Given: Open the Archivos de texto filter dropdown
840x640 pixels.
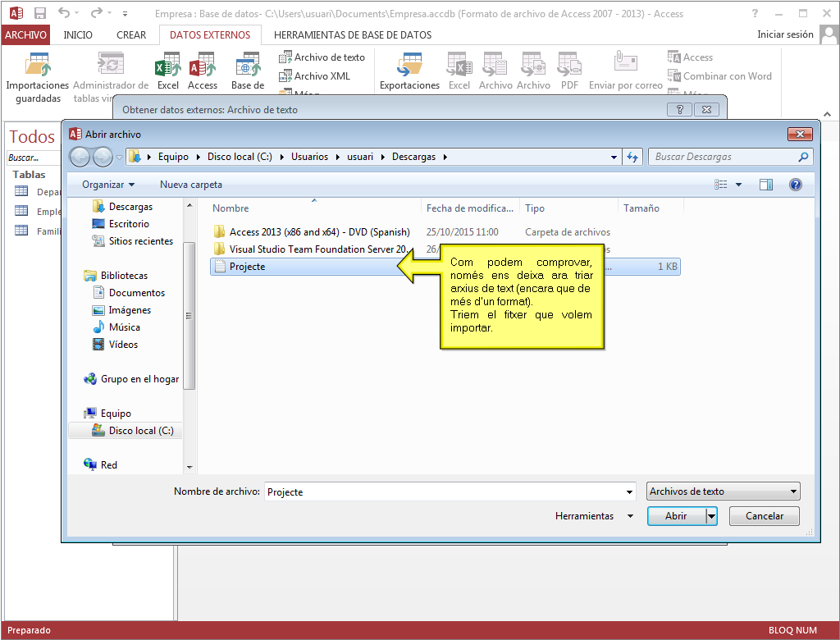Looking at the screenshot, I should (x=724, y=491).
